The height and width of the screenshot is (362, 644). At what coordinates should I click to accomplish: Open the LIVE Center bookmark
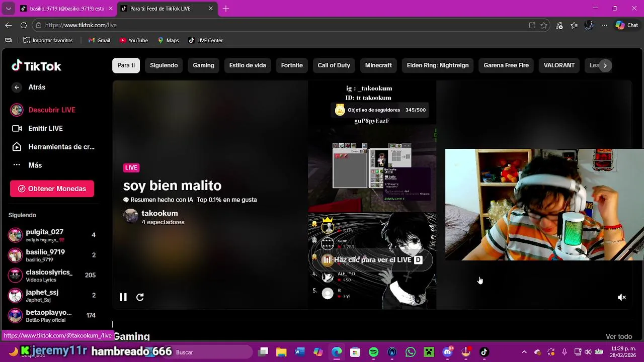[x=205, y=40]
